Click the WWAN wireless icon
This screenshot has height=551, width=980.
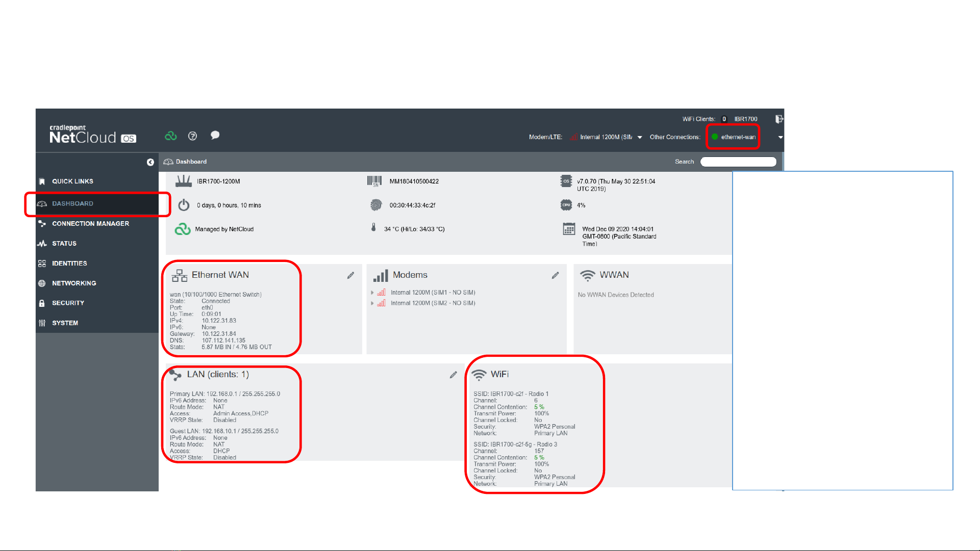[x=588, y=275]
